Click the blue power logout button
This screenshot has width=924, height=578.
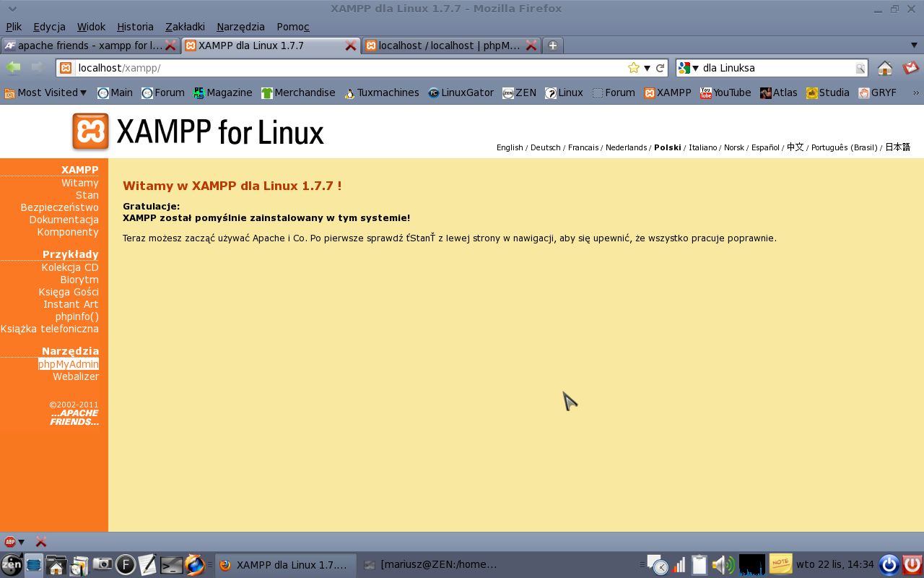coord(889,564)
